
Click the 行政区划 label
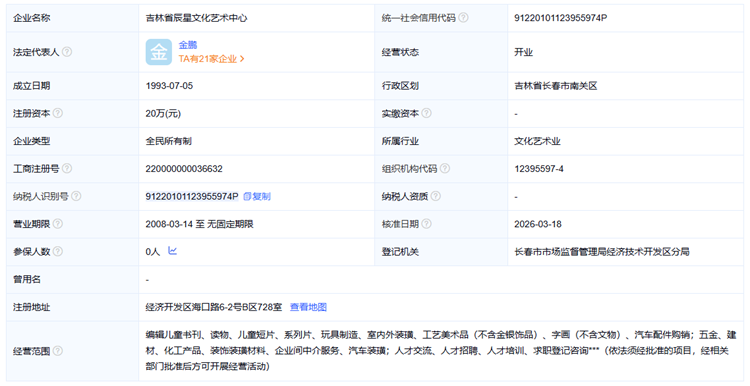pyautogui.click(x=400, y=86)
